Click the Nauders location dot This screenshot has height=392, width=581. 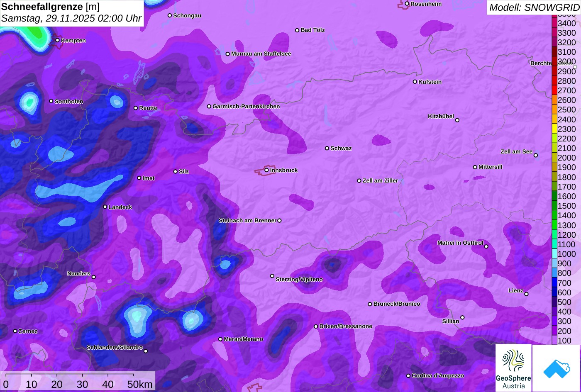[x=93, y=277]
